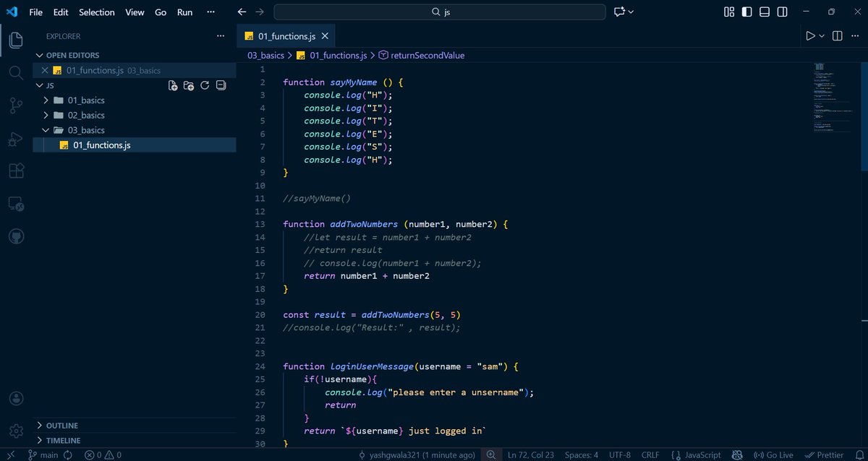Click returnSecondValue breadcrumb symbol

click(422, 55)
